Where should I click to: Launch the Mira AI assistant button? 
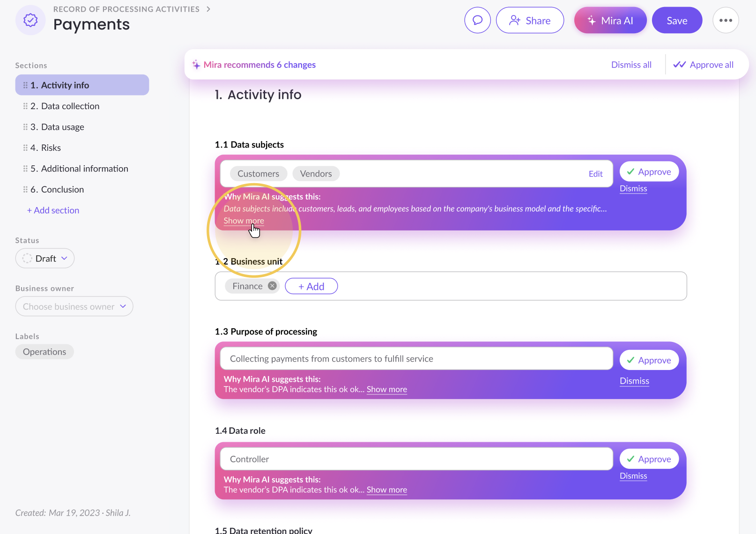click(610, 20)
